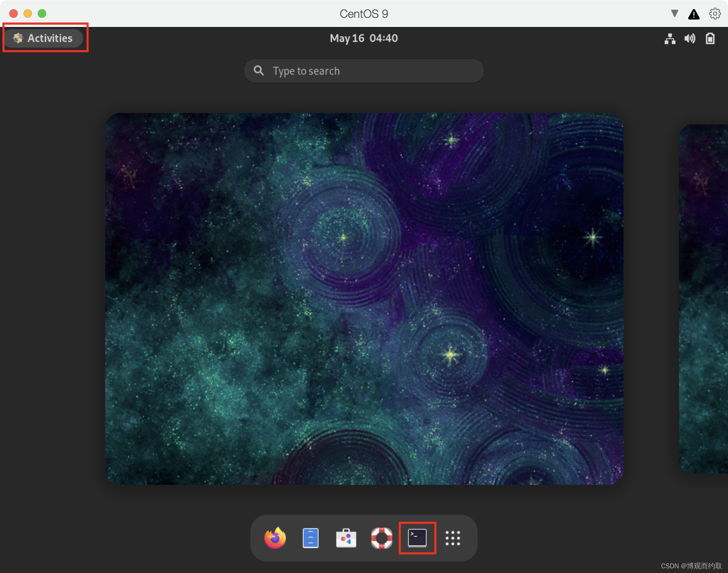The image size is (728, 573).
Task: Maximize the CentOS 9 VM window
Action: (x=42, y=14)
